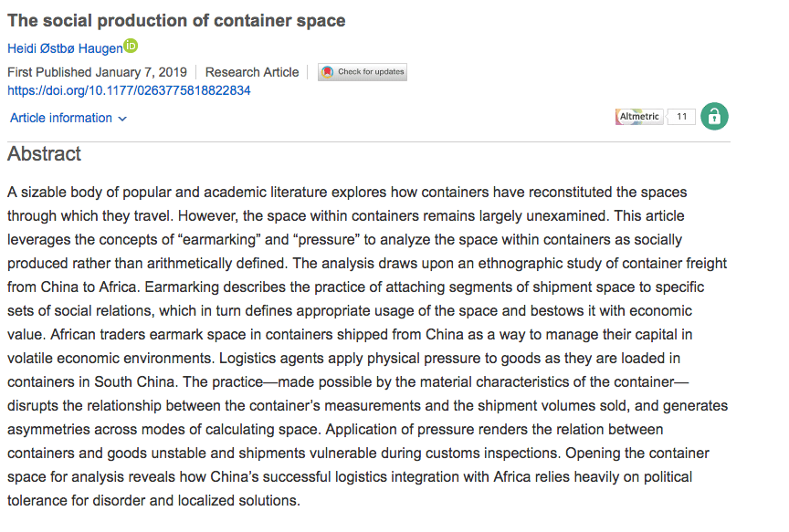Click the Research Article type label
789x532 pixels.
[252, 72]
